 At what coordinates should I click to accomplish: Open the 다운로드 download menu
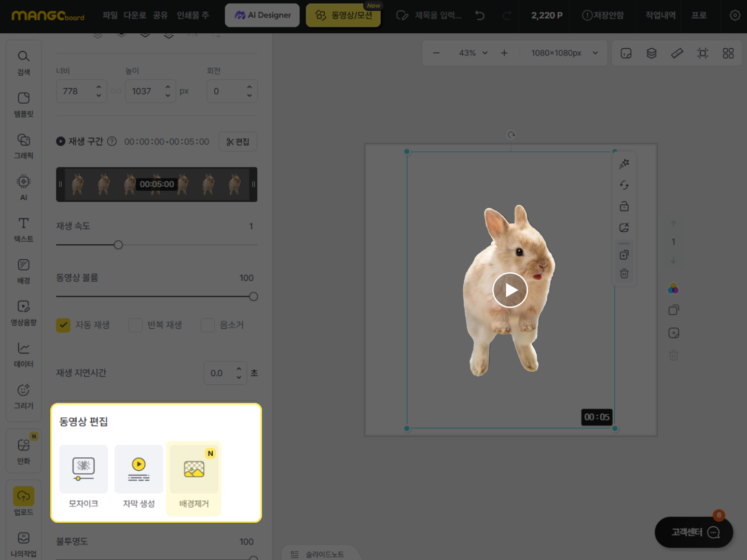point(135,16)
